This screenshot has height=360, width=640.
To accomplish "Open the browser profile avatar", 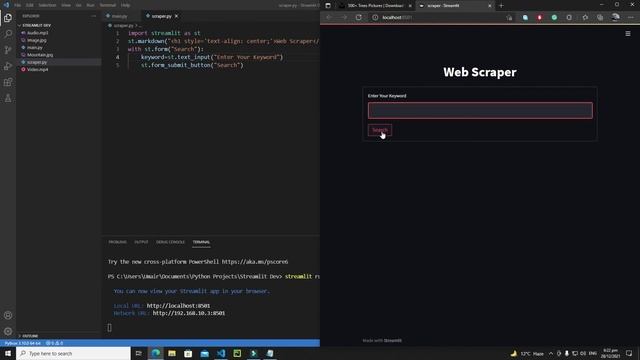I will coord(616,17).
